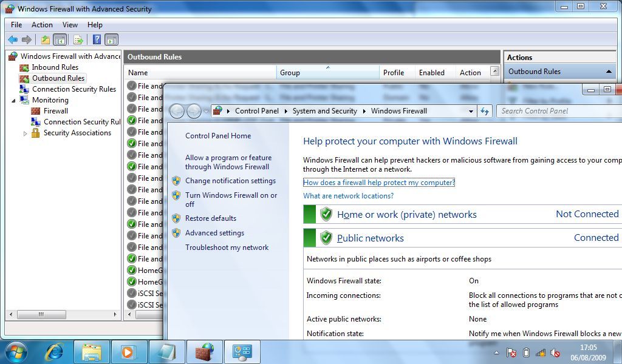Open the View menu

70,25
